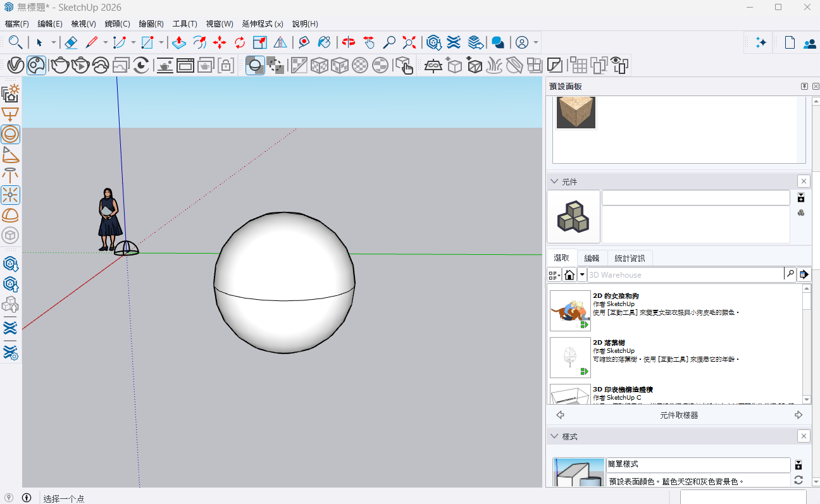Toggle the Back Edges style button
Image resolution: width=820 pixels, height=504 pixels.
[275, 65]
